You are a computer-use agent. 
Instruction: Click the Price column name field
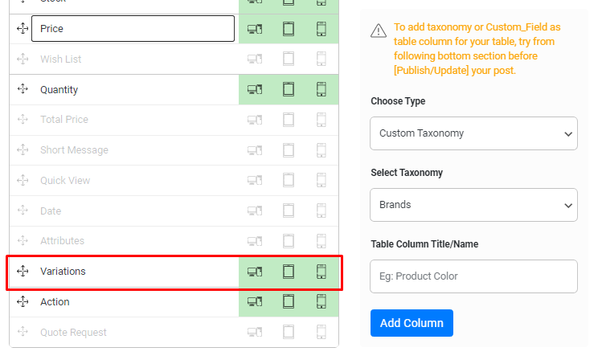[133, 28]
